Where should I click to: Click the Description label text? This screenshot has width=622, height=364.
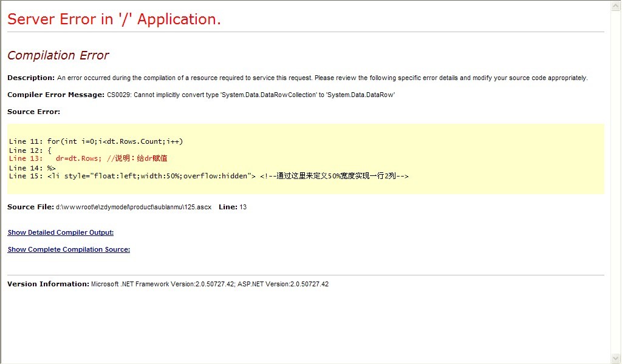[x=30, y=78]
